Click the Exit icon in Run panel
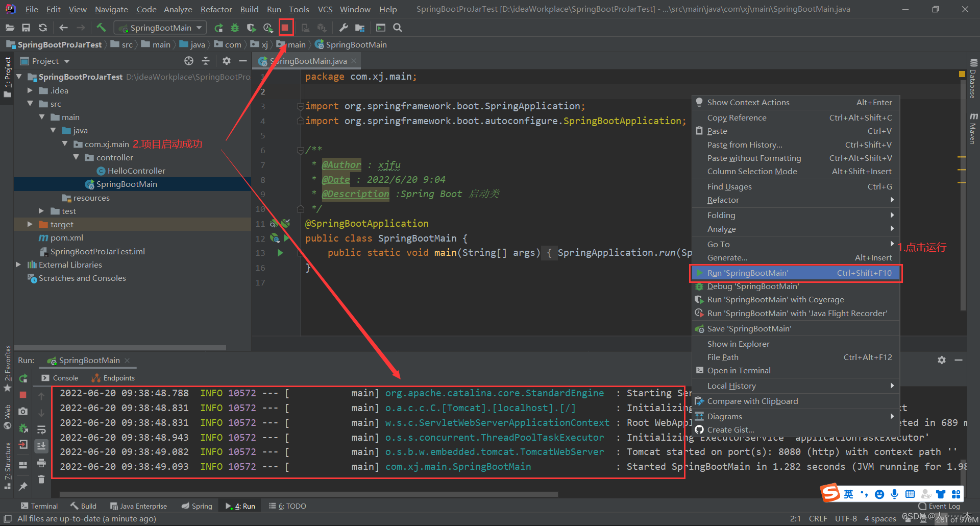 click(23, 445)
